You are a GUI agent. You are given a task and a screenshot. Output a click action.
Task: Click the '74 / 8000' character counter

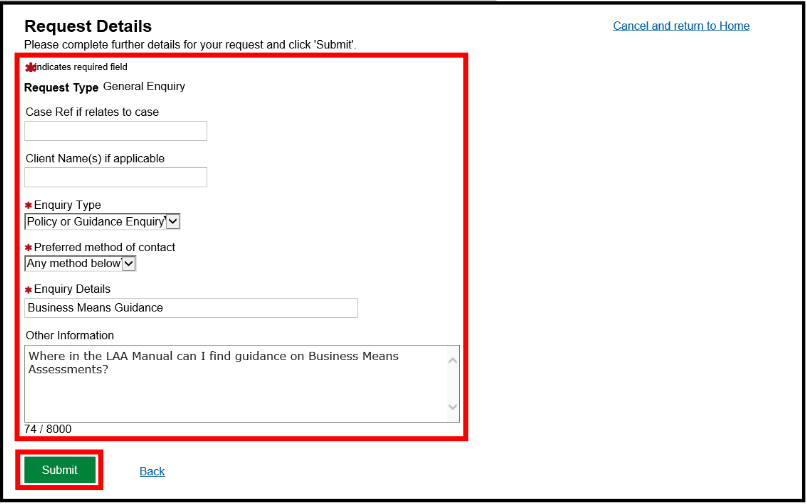[48, 429]
